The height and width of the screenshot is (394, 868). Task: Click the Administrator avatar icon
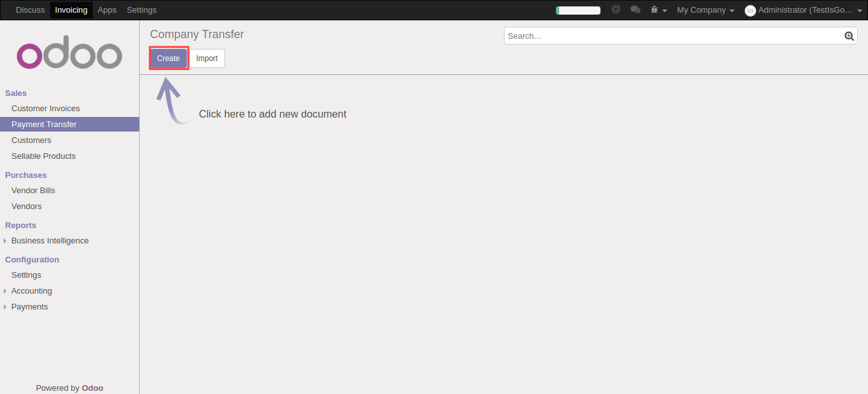point(750,10)
